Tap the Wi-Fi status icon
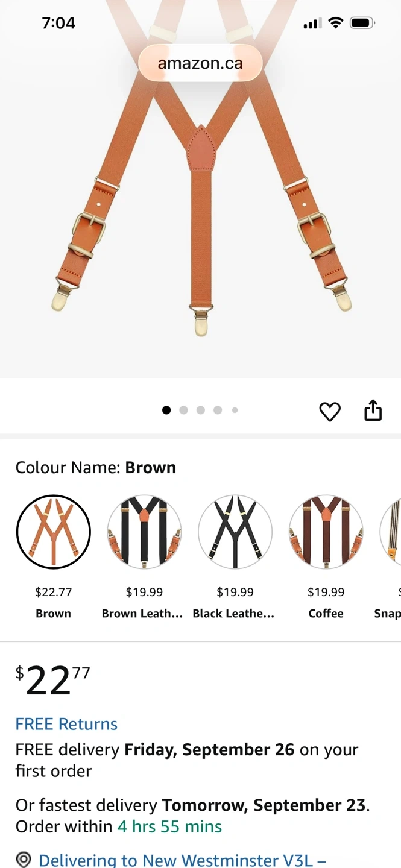 336,24
